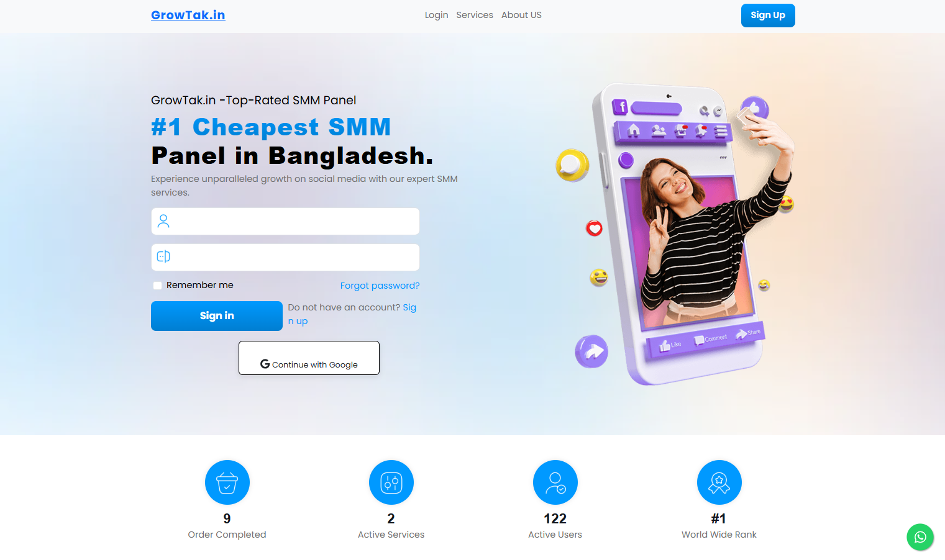Click the WhatsApp chat floating icon
The image size is (945, 560).
[x=920, y=537]
